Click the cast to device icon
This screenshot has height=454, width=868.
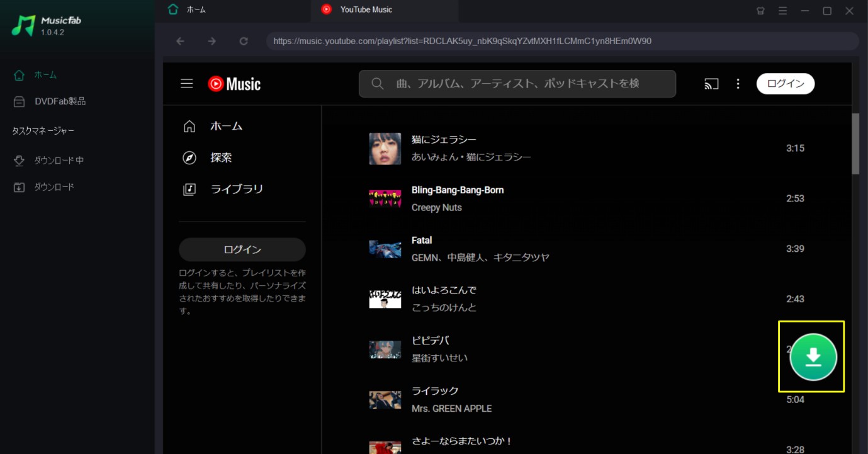coord(711,84)
